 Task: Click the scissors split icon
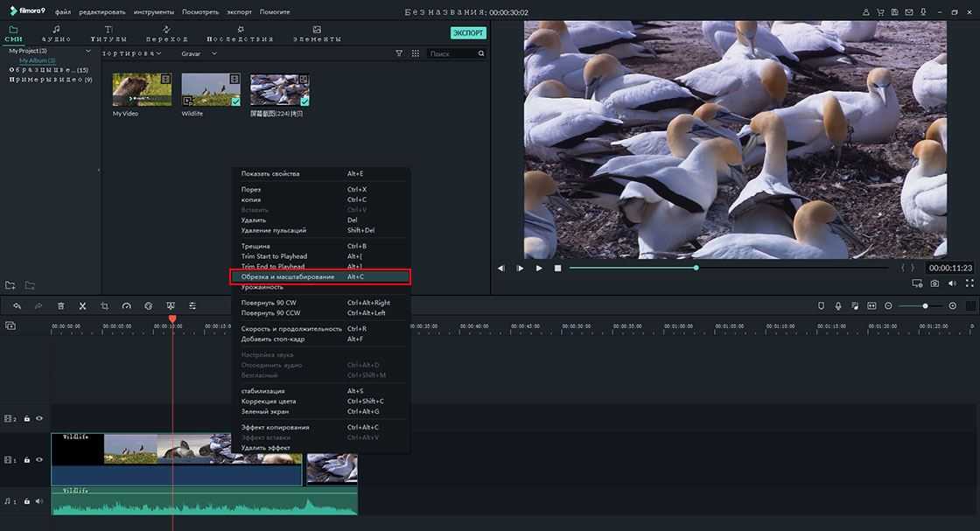pos(82,305)
